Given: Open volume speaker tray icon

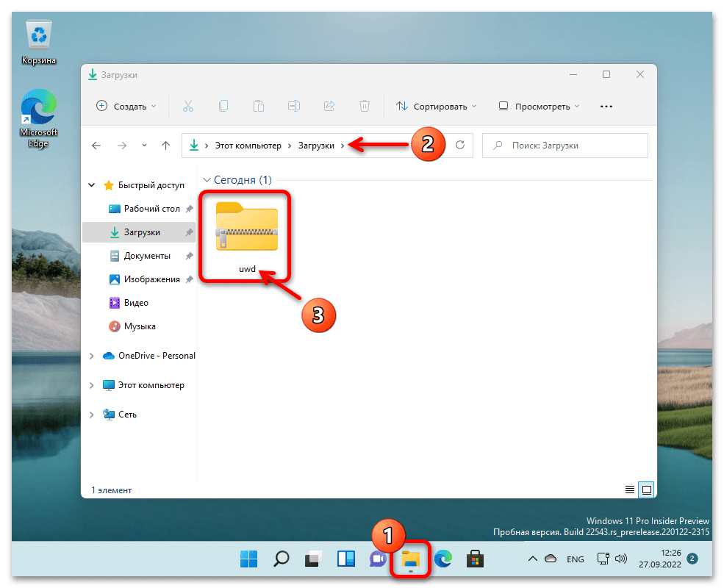Looking at the screenshot, I should coord(622,559).
